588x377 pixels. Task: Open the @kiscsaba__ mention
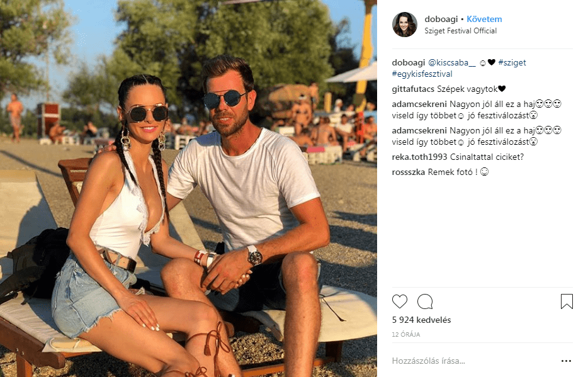(452, 62)
